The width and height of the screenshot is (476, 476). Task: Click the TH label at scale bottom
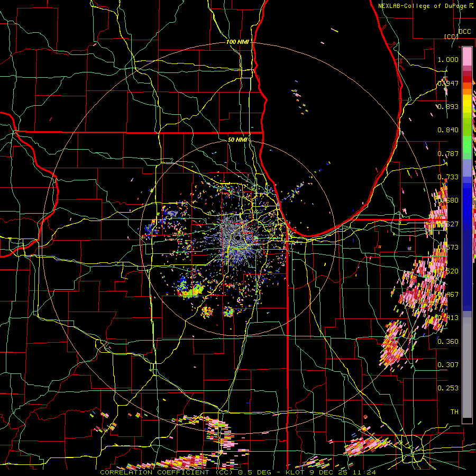pyautogui.click(x=454, y=412)
